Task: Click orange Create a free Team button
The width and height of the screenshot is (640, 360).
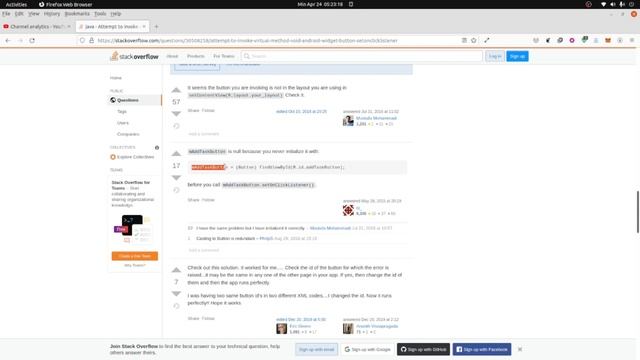Action: coord(135,256)
